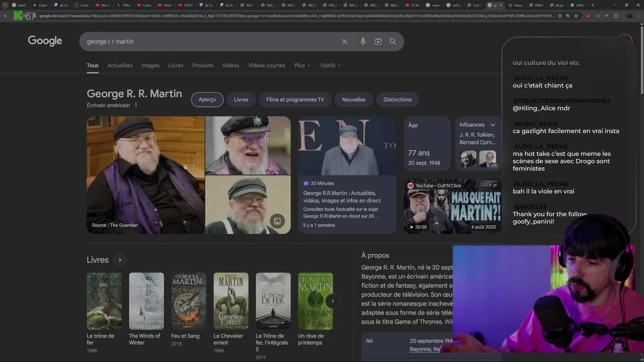The width and height of the screenshot is (644, 362).
Task: Open Le trône de fer book cover
Action: pyautogui.click(x=104, y=301)
